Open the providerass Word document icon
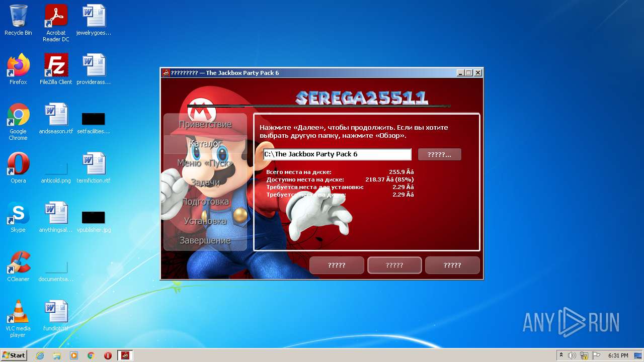The height and width of the screenshot is (362, 644). click(x=94, y=69)
